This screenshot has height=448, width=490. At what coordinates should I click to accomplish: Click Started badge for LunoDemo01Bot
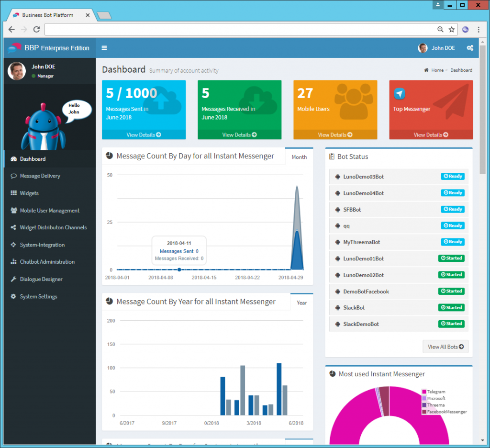tap(451, 258)
